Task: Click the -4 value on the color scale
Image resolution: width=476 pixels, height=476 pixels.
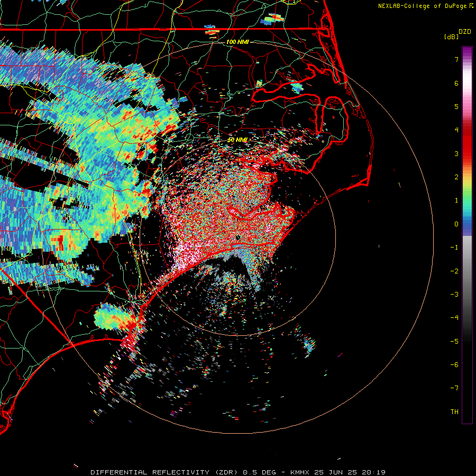Action: [454, 318]
